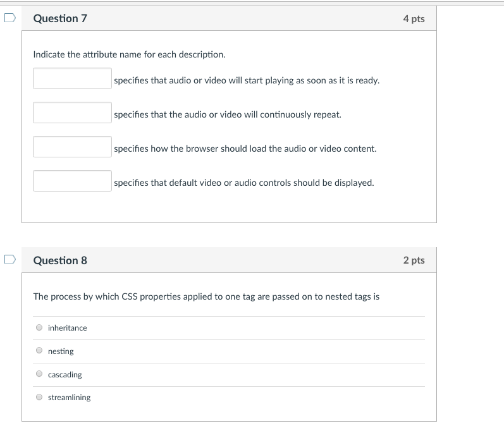The height and width of the screenshot is (433, 504).
Task: Click the description about how the browser loads content
Action: tap(245, 149)
